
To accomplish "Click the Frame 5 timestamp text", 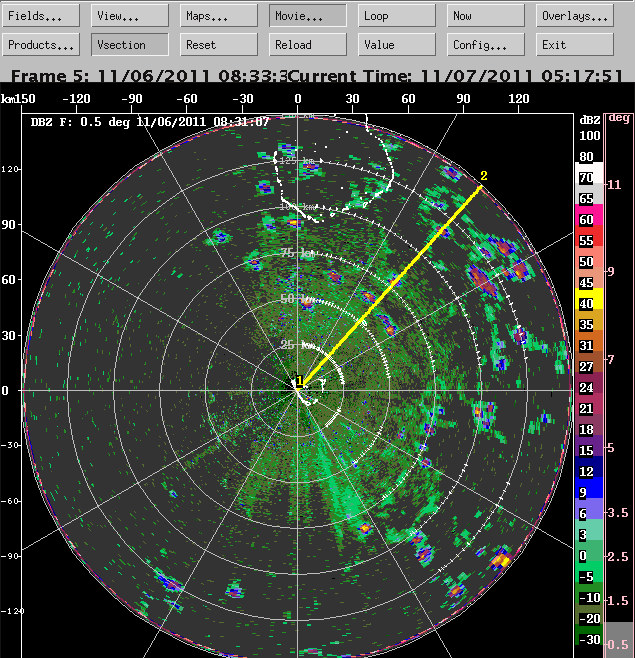I will pyautogui.click(x=149, y=76).
